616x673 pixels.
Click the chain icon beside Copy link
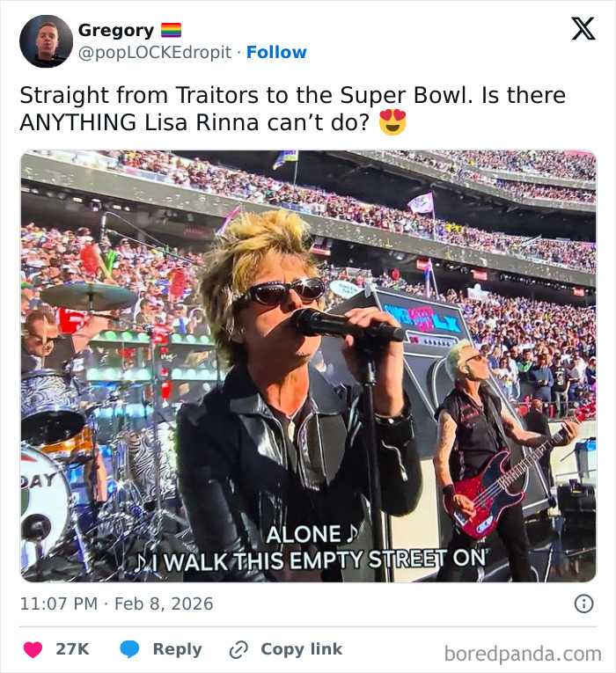(238, 650)
